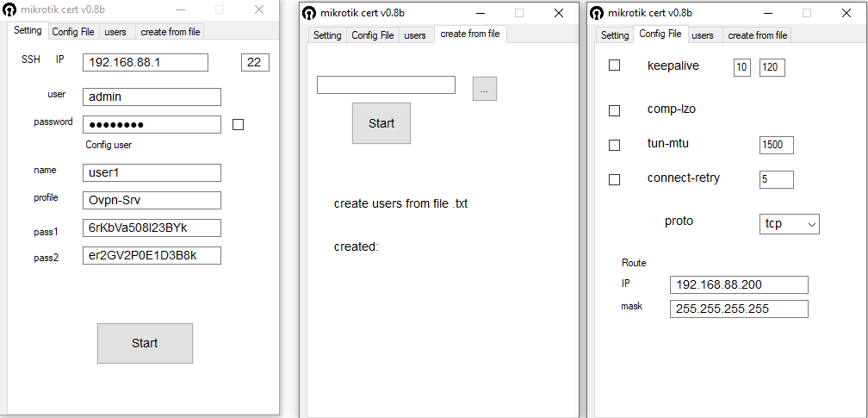Click the masked password field
The image size is (868, 418).
coord(152,125)
